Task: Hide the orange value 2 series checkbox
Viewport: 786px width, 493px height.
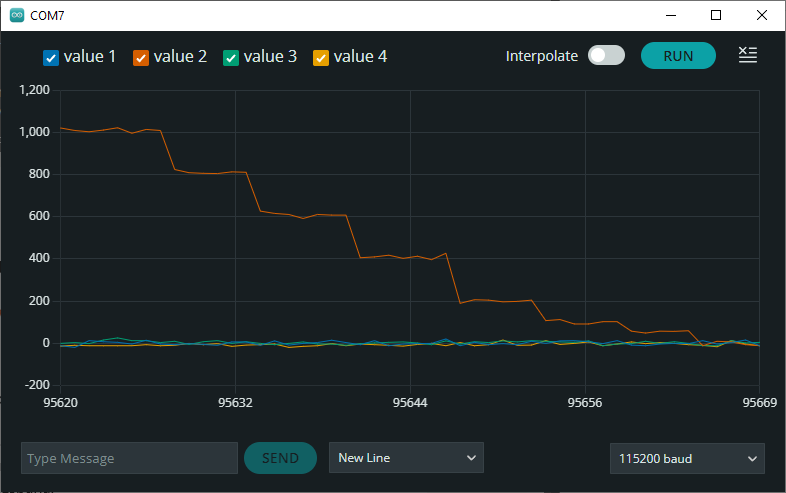Action: (x=141, y=57)
